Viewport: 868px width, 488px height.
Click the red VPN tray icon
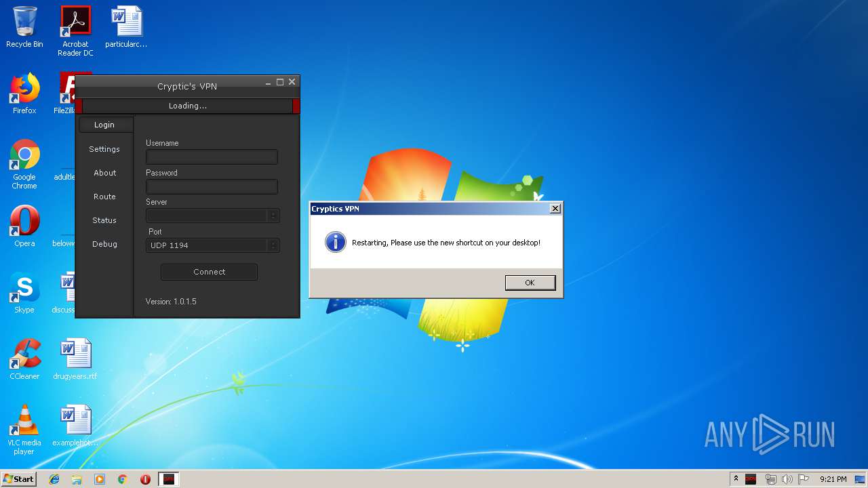coord(751,479)
